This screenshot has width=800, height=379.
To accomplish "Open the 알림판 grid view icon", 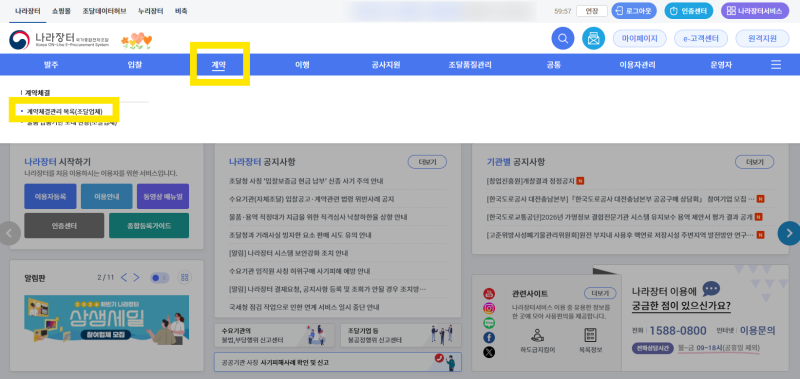I will tap(185, 277).
